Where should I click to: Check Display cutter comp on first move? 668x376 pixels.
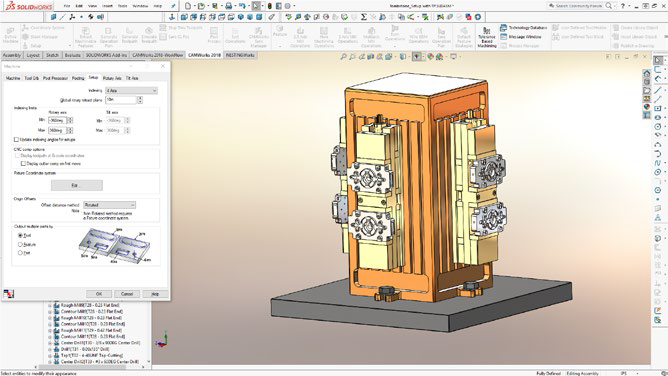tap(23, 164)
